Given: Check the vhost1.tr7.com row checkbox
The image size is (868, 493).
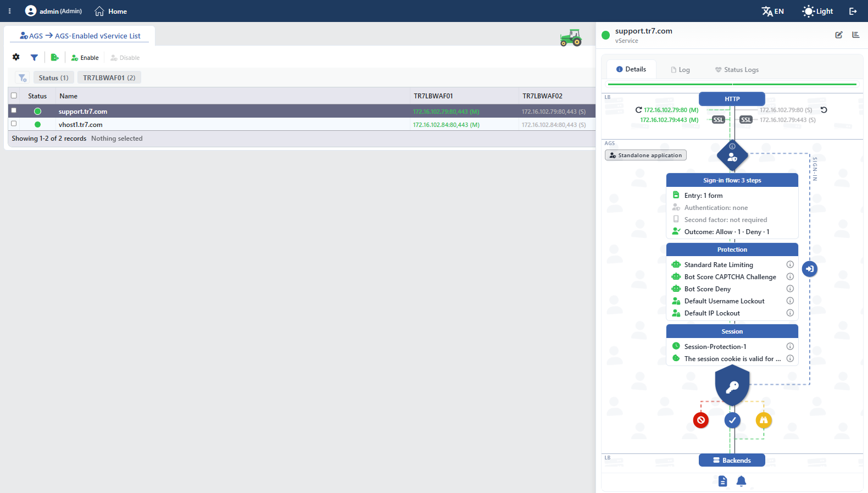Looking at the screenshot, I should (x=14, y=124).
